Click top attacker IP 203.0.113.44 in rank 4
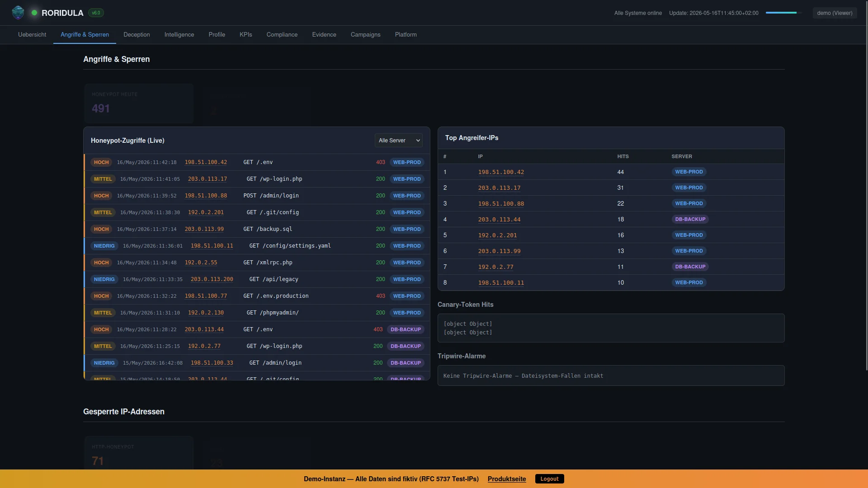Screen dimensions: 868x488 click(x=499, y=220)
